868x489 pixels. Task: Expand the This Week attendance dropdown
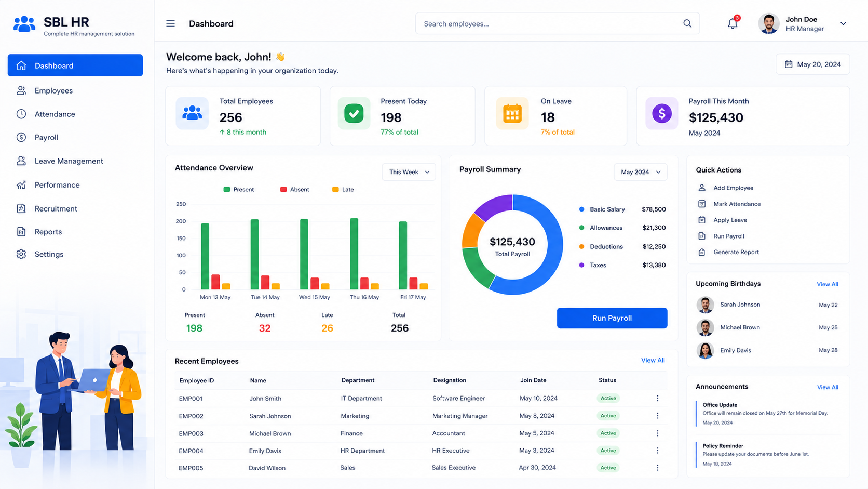(x=409, y=172)
